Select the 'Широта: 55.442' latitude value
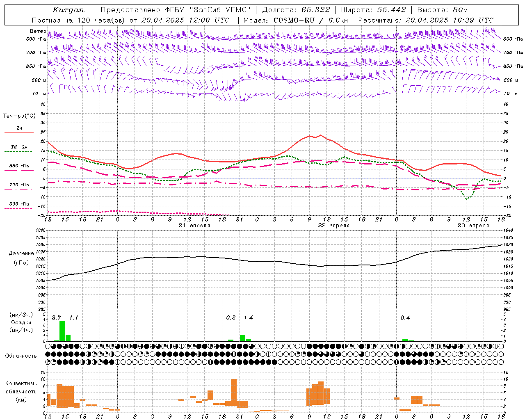Viewport: 525px width, 420px height. [x=373, y=10]
